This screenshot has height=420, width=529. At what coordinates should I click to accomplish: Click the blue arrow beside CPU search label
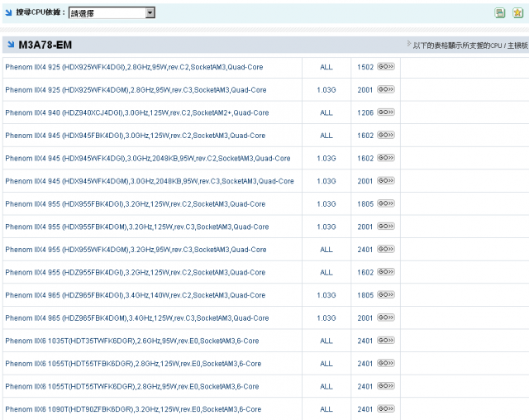[x=9, y=13]
